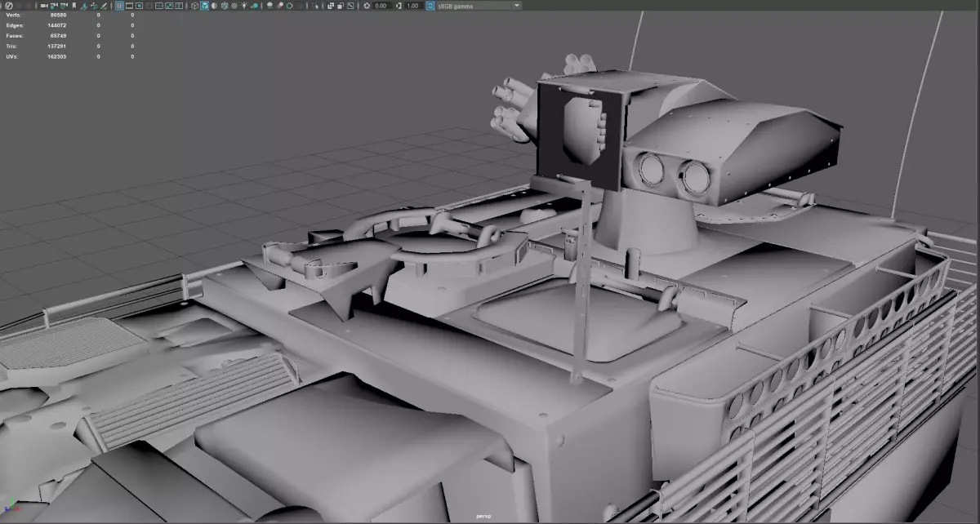Screen dimensions: 980x524
Task: Click the edge count 144072
Action: (x=57, y=25)
